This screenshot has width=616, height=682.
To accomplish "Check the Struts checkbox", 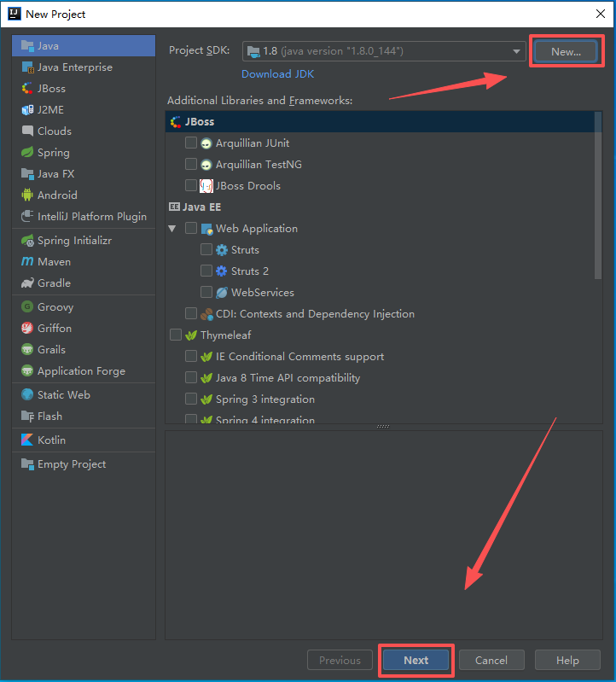I will [x=206, y=249].
